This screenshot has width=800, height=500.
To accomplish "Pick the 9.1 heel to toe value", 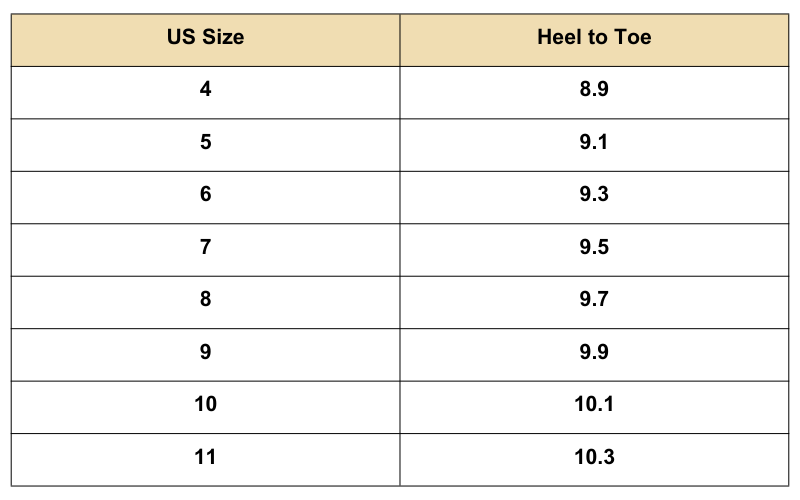I will pos(594,142).
